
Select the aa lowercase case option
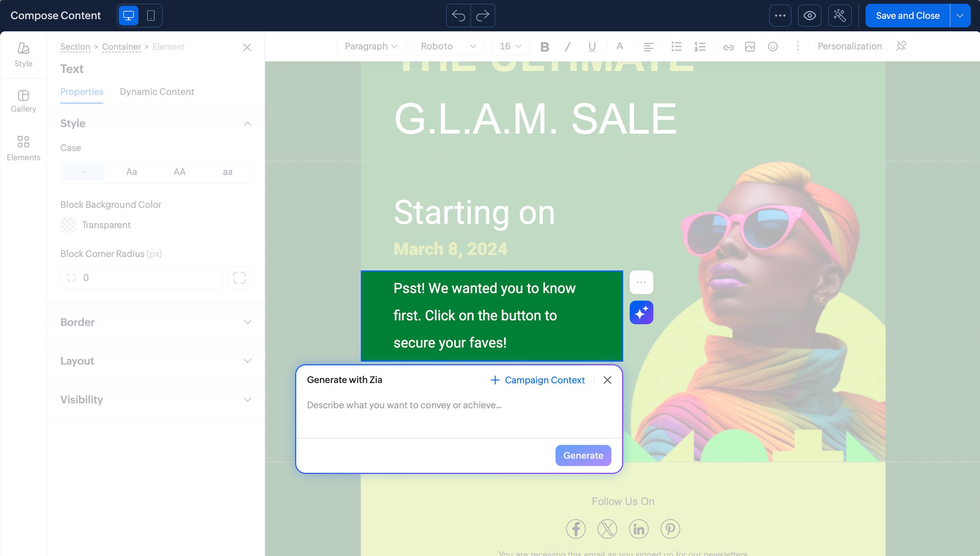pyautogui.click(x=228, y=172)
